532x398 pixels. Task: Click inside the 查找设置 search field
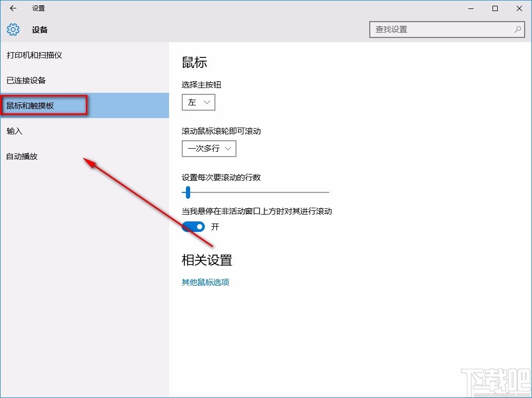tap(442, 30)
